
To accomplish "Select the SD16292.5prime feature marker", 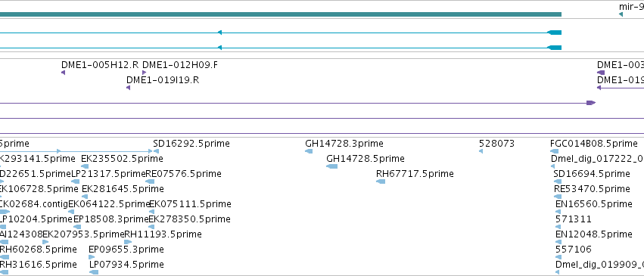I will (156, 151).
